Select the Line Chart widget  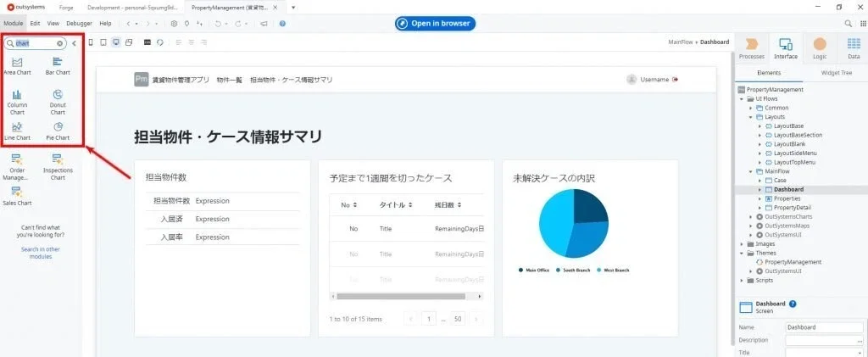[x=17, y=131]
